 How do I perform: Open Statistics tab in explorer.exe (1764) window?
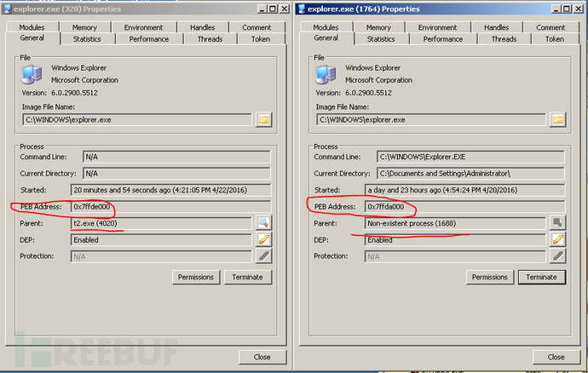coord(381,39)
